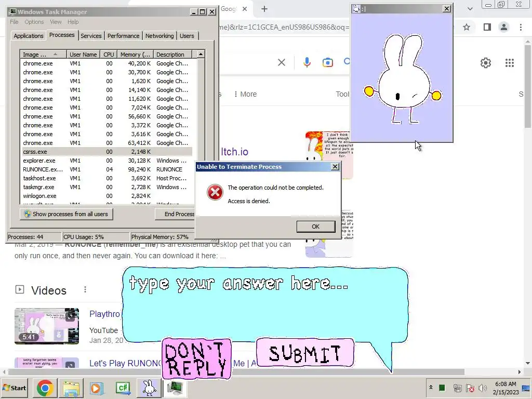The image size is (532, 399).
Task: Select the explorer.exe process row
Action: pos(106,161)
